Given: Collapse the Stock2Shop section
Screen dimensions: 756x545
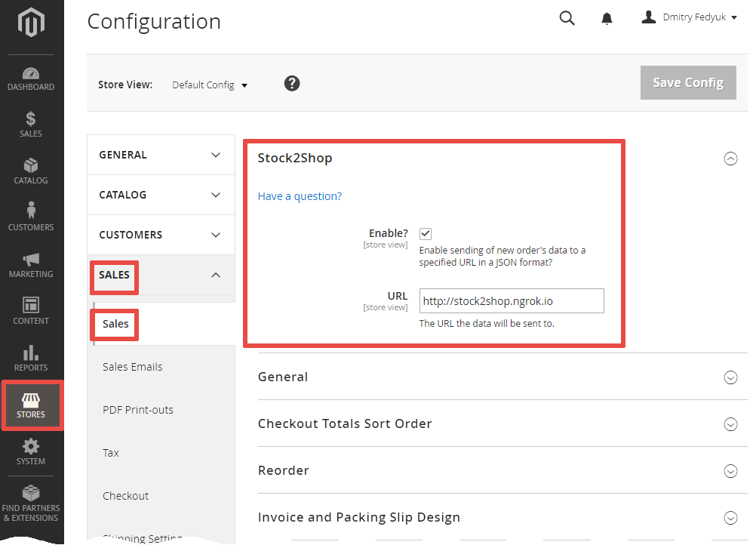Looking at the screenshot, I should (730, 159).
